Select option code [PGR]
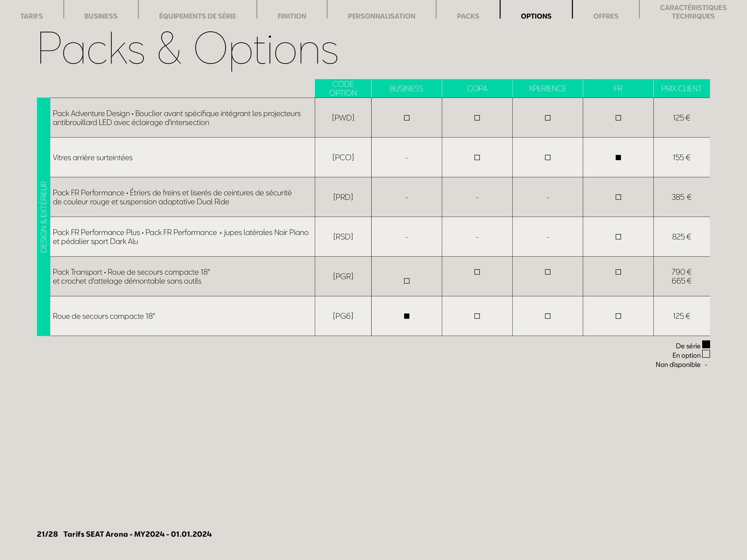Viewport: 747px width, 560px height. pos(343,277)
